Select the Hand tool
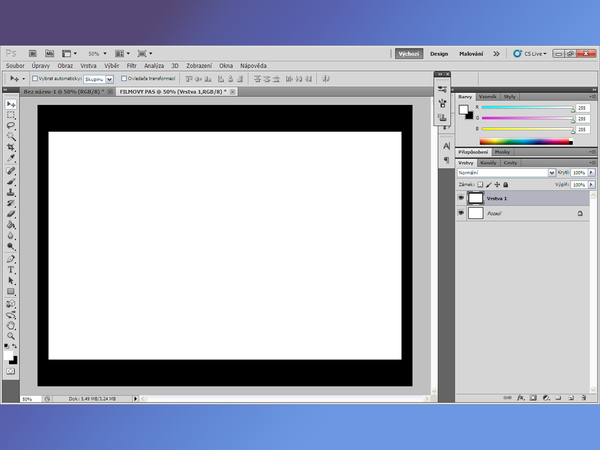The image size is (600, 450). coord(11,325)
